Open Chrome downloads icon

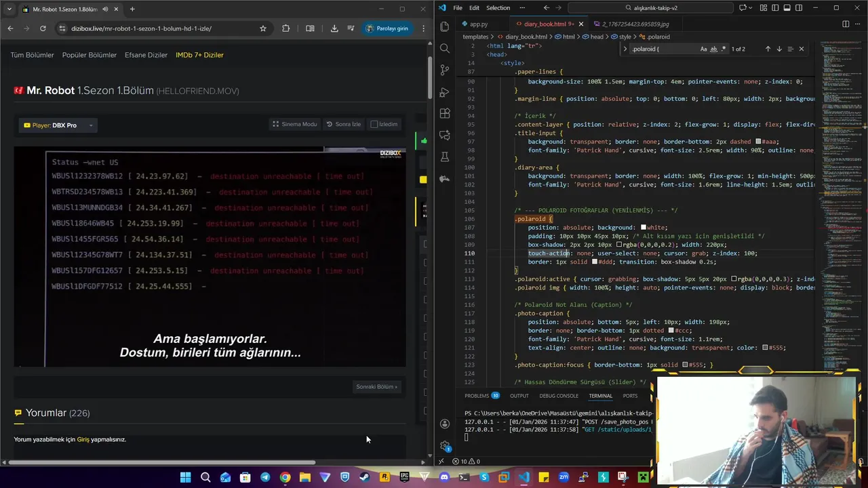click(334, 28)
